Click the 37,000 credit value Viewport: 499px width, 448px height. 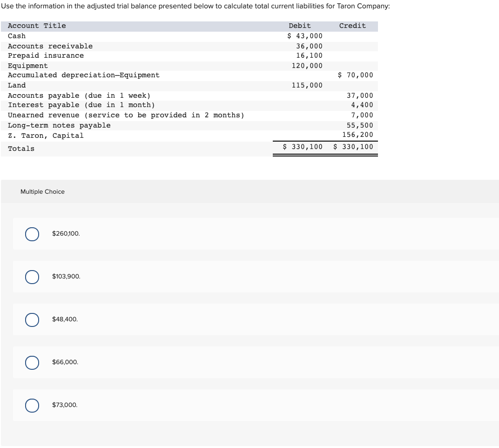[x=360, y=95]
